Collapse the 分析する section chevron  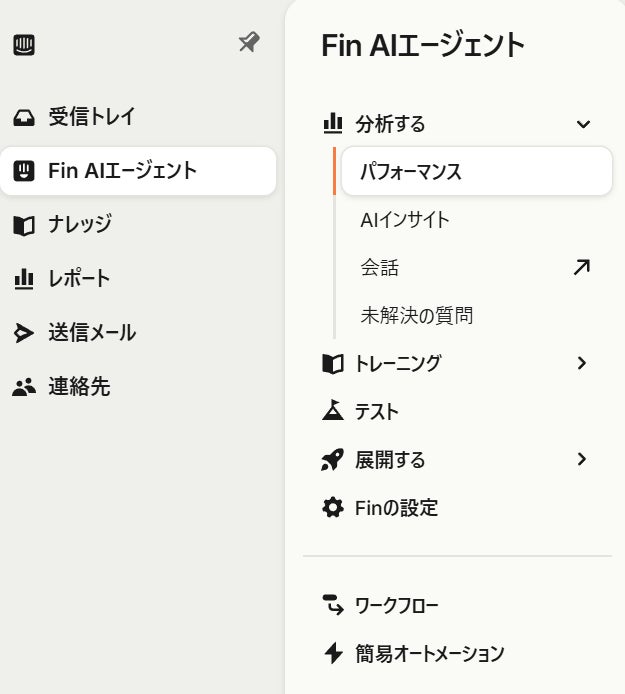[584, 124]
